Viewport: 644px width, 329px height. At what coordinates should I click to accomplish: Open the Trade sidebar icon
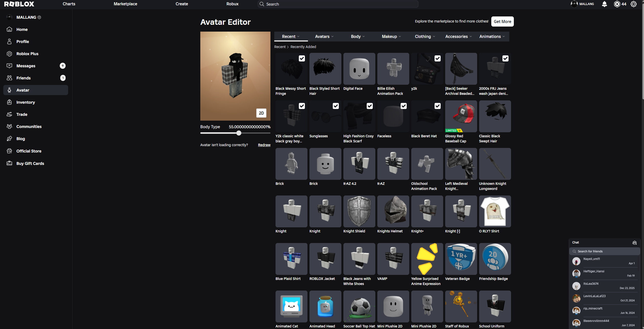9,114
